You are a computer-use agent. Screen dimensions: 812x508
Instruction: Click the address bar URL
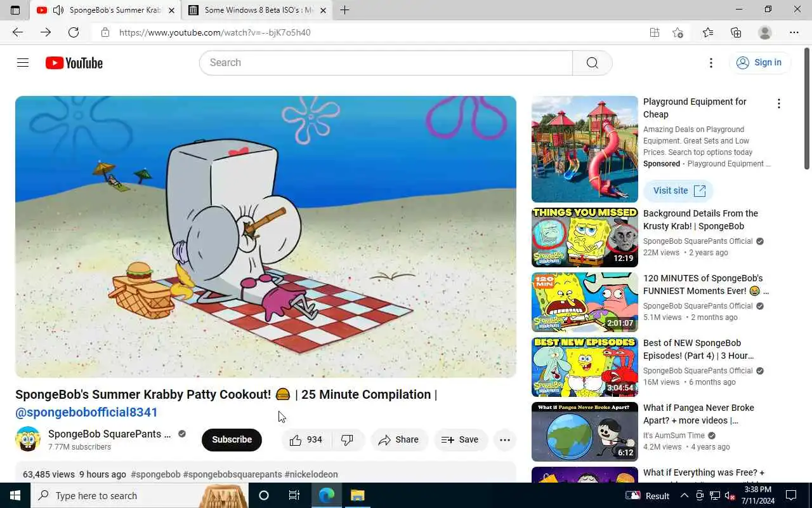point(215,32)
